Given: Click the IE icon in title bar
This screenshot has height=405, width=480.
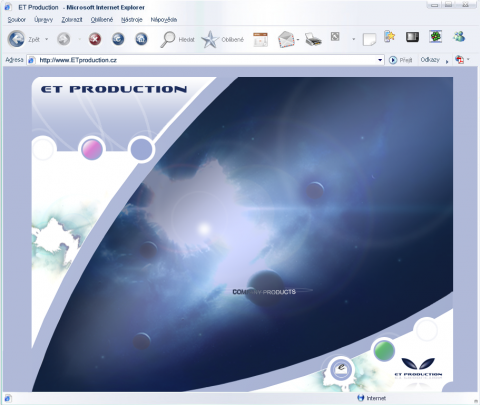Looking at the screenshot, I should (8, 7).
